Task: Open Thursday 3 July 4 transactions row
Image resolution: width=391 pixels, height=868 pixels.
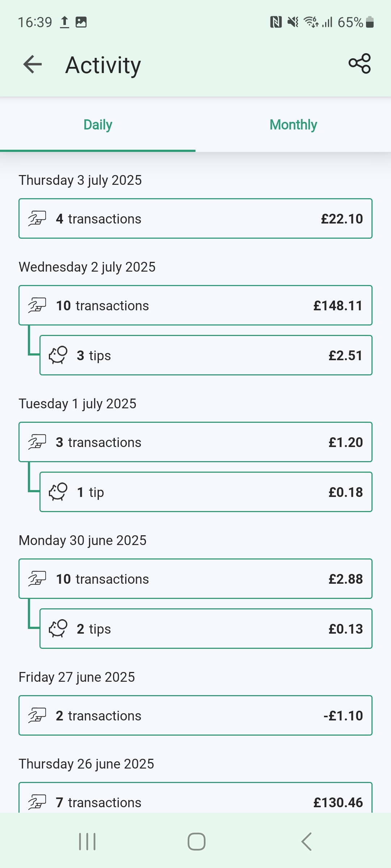Action: pos(195,218)
